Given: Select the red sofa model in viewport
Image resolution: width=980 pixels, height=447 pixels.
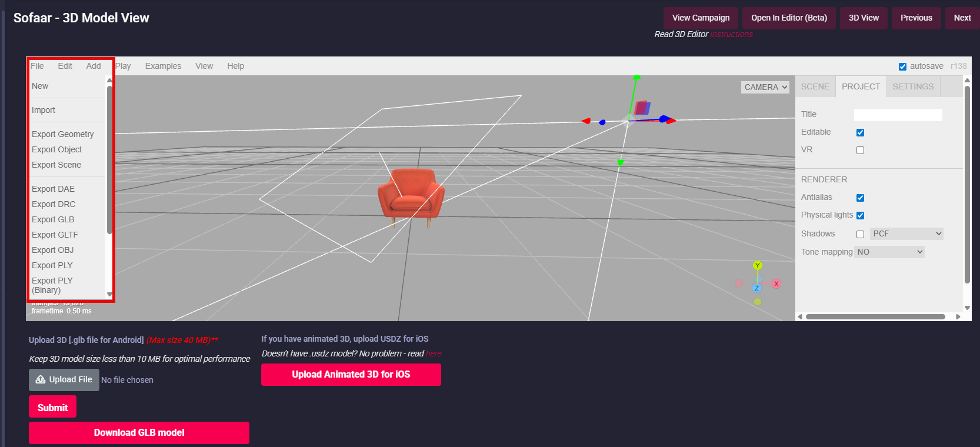Looking at the screenshot, I should (x=410, y=195).
